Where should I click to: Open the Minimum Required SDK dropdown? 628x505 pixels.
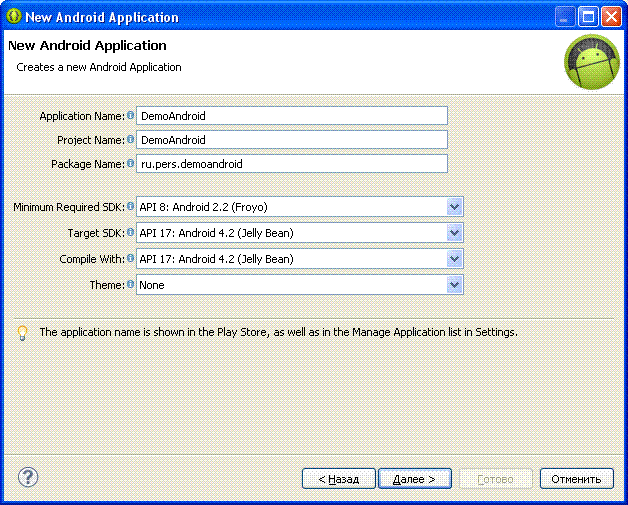point(454,207)
